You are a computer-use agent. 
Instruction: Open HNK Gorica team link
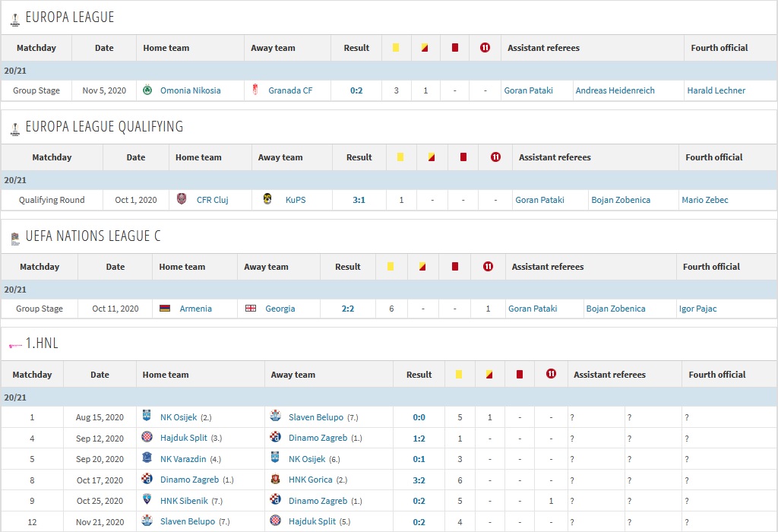pos(311,480)
